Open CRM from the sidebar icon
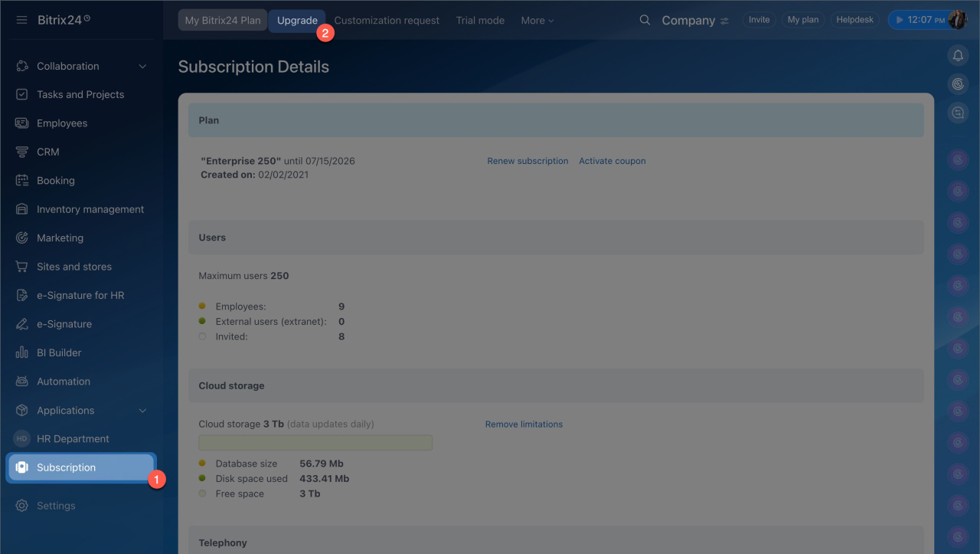The image size is (980, 554). coord(22,152)
